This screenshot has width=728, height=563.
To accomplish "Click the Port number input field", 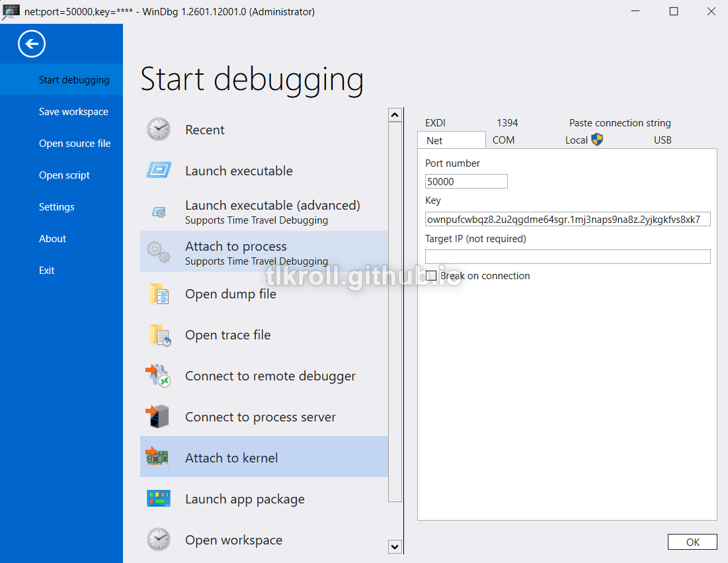I will pos(466,181).
